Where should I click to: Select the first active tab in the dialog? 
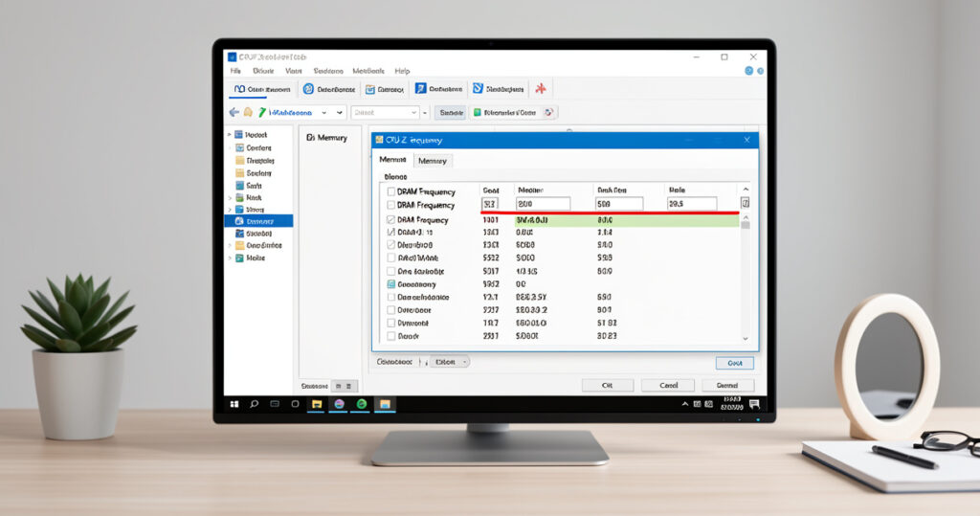[x=392, y=160]
